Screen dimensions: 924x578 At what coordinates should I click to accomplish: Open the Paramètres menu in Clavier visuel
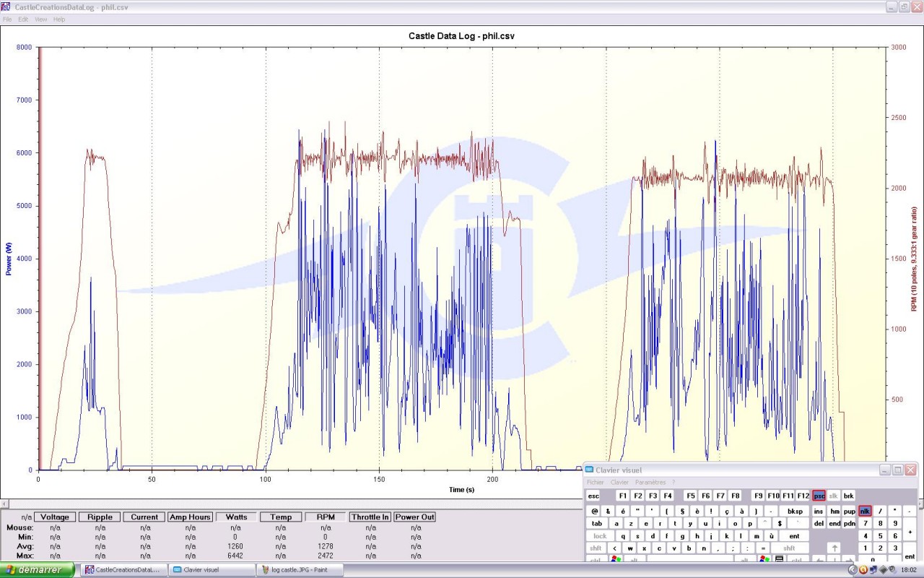(650, 482)
